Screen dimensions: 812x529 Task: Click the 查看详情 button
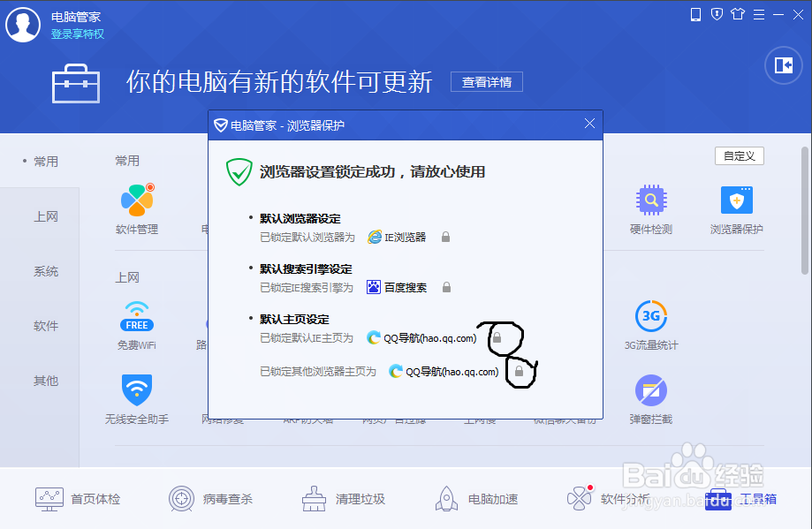[x=487, y=82]
